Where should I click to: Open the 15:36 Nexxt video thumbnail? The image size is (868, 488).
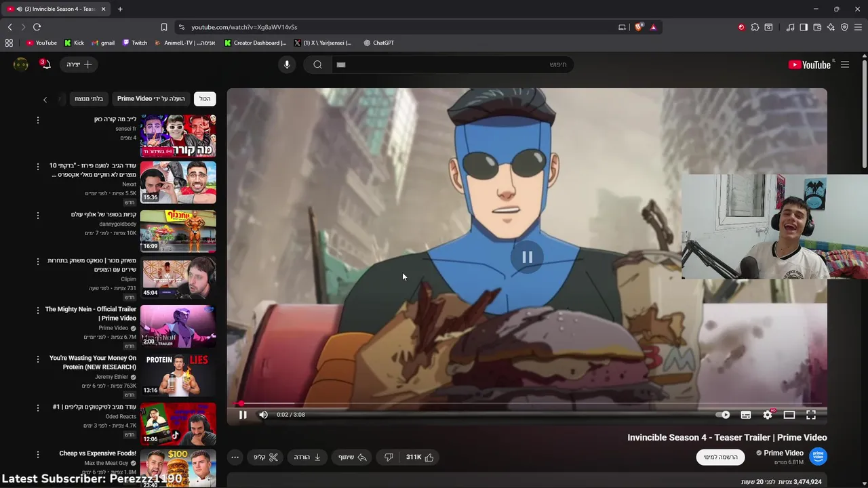178,182
